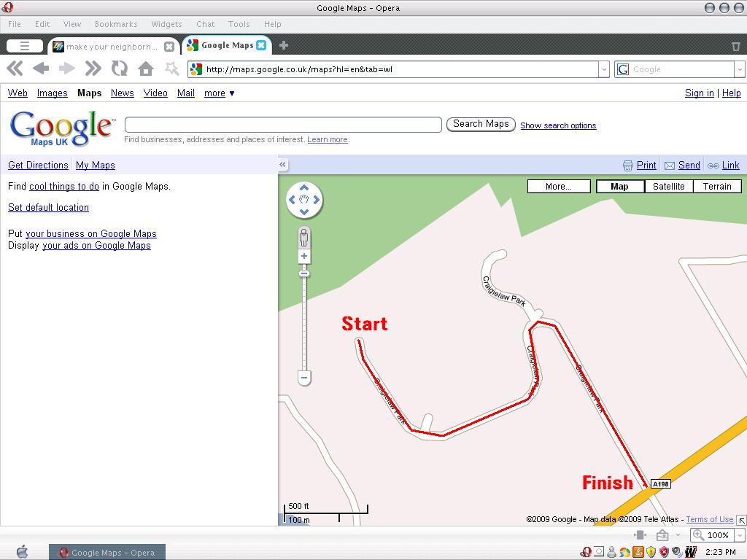Switch to Terrain view
Viewport: 747px width, 560px height.
tap(717, 186)
